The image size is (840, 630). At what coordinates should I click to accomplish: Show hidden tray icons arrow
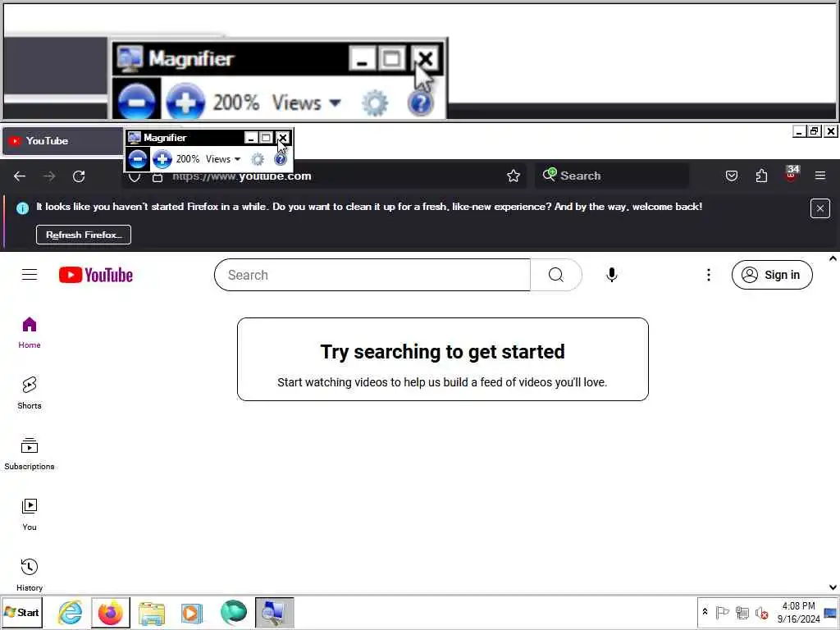[705, 612]
